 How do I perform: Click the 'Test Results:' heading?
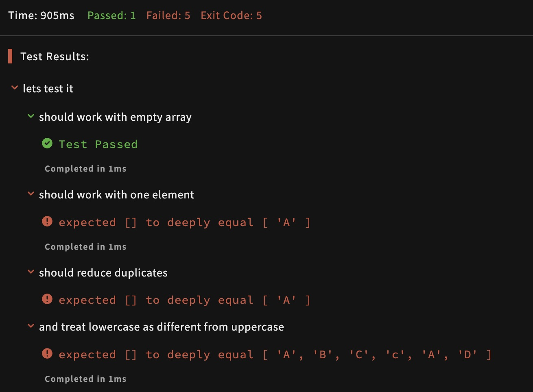55,57
